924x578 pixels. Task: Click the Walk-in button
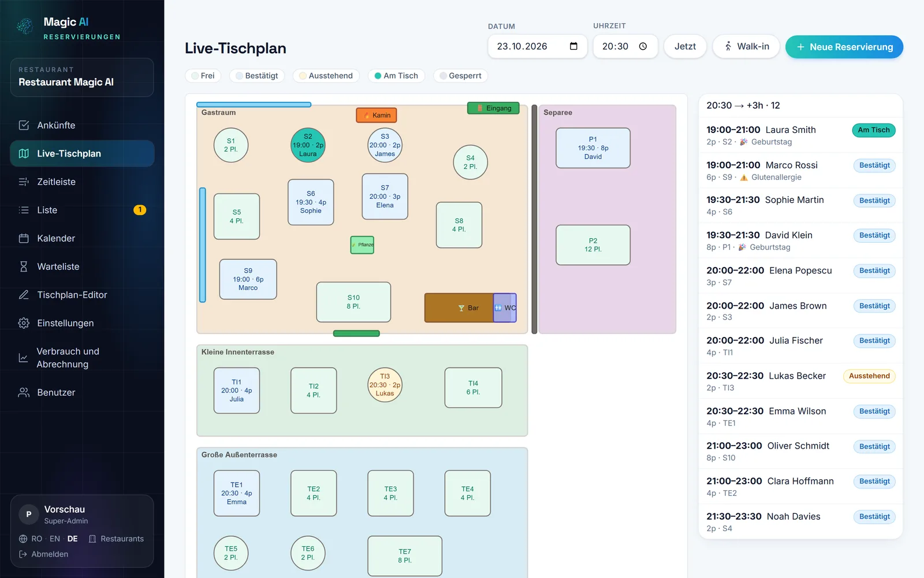pos(746,46)
